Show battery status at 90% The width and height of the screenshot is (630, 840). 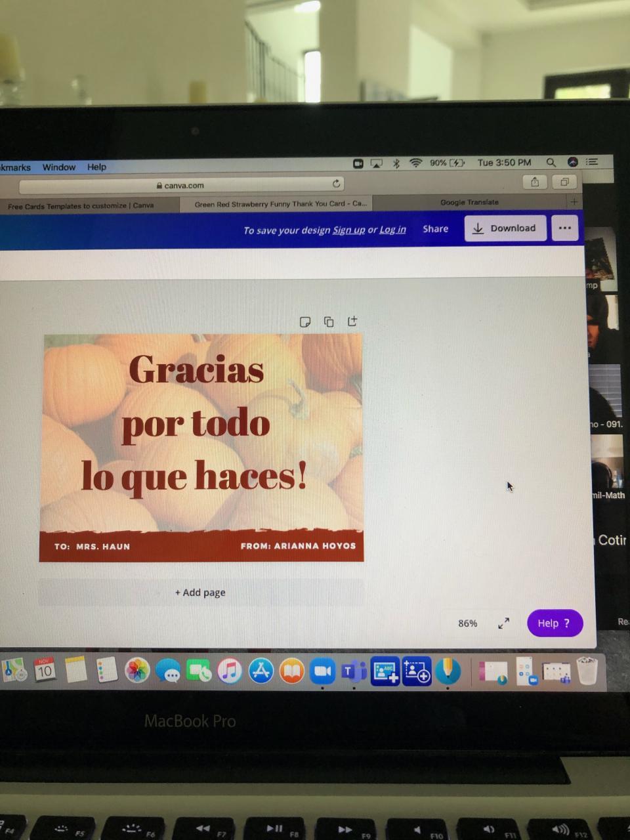click(448, 163)
